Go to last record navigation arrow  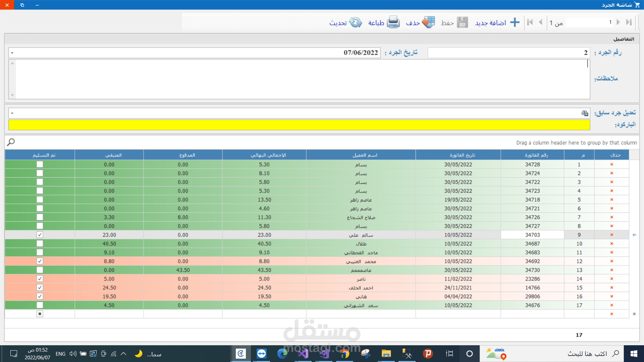(629, 22)
